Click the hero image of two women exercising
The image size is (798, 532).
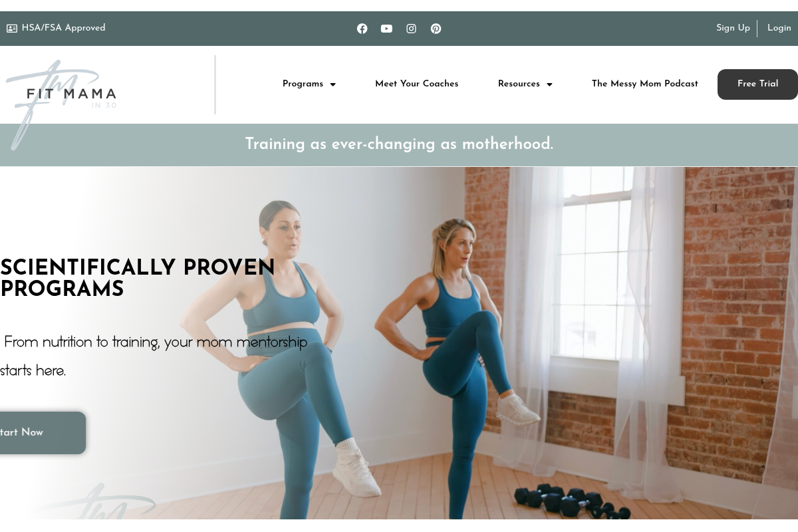(465, 342)
